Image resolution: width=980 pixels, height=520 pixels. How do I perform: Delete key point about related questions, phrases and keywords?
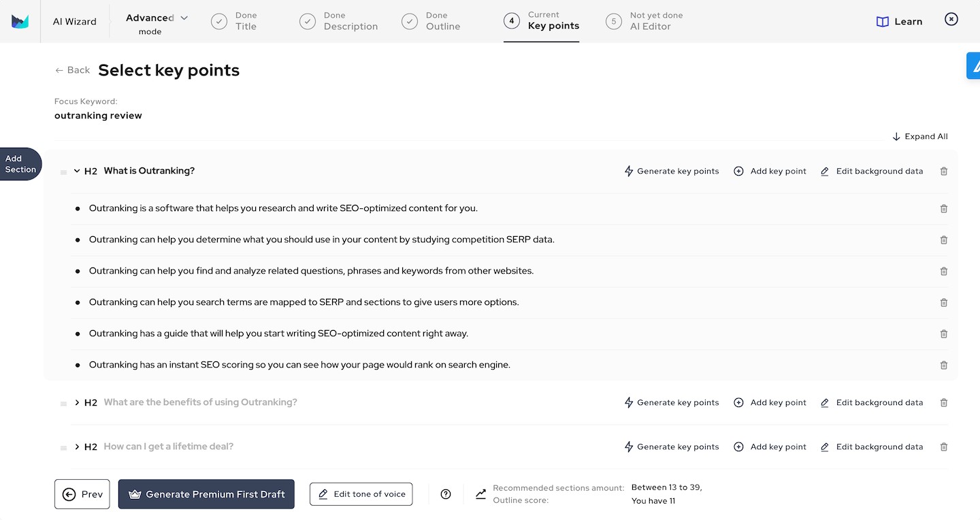[944, 272]
